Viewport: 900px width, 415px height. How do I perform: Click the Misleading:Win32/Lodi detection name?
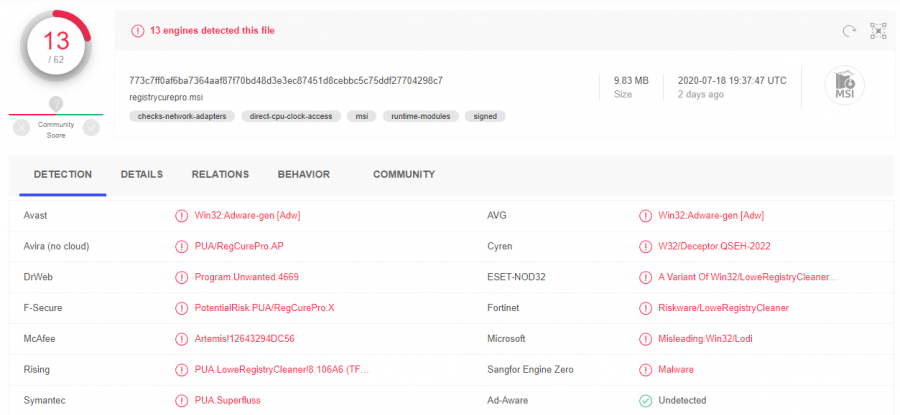point(705,339)
